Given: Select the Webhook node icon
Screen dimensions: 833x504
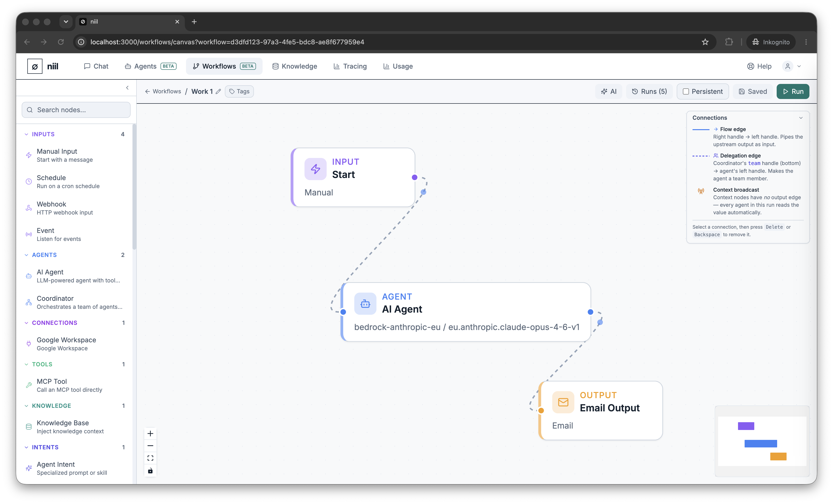Looking at the screenshot, I should [x=29, y=208].
